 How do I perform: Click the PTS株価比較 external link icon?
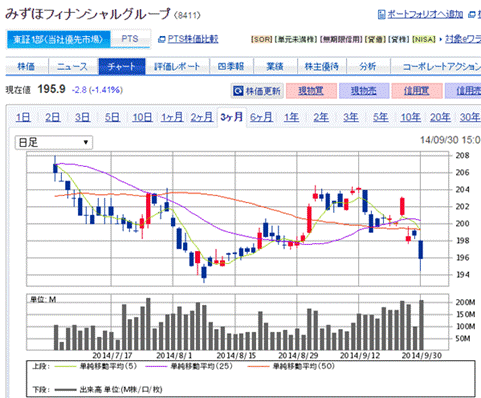pos(162,39)
